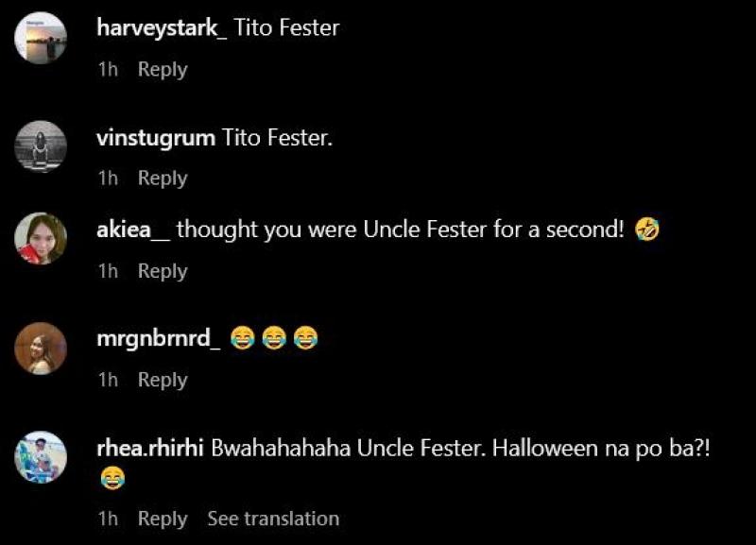Reply to harveystark_'s comment

coord(163,68)
